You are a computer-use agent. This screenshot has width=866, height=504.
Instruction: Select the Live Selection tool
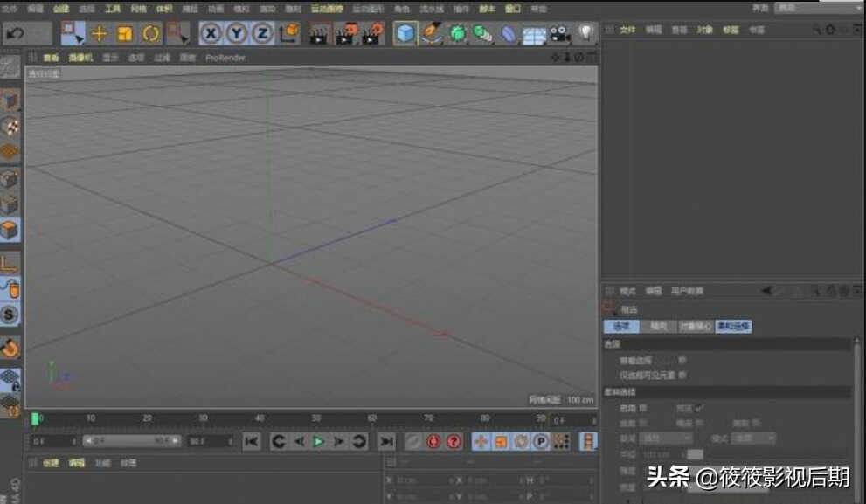click(73, 34)
